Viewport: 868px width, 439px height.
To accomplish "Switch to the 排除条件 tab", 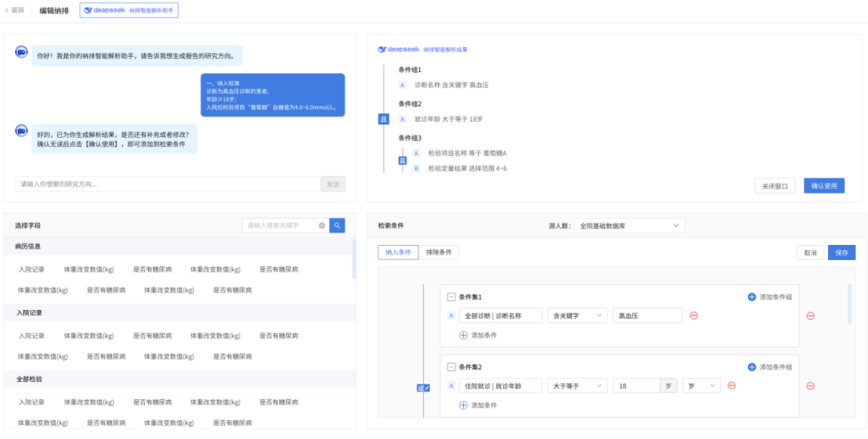I will [440, 252].
